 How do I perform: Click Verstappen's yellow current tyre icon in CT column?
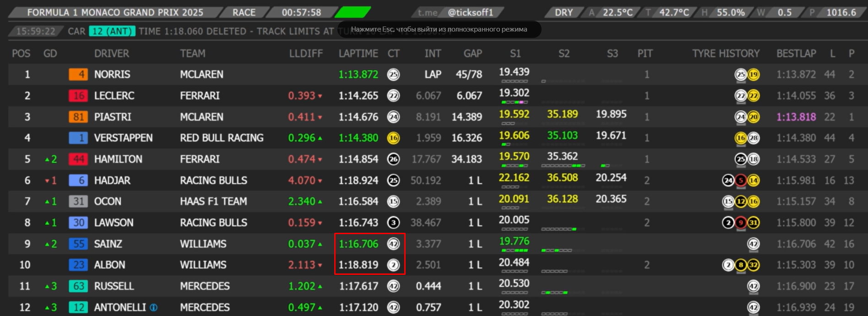click(393, 138)
